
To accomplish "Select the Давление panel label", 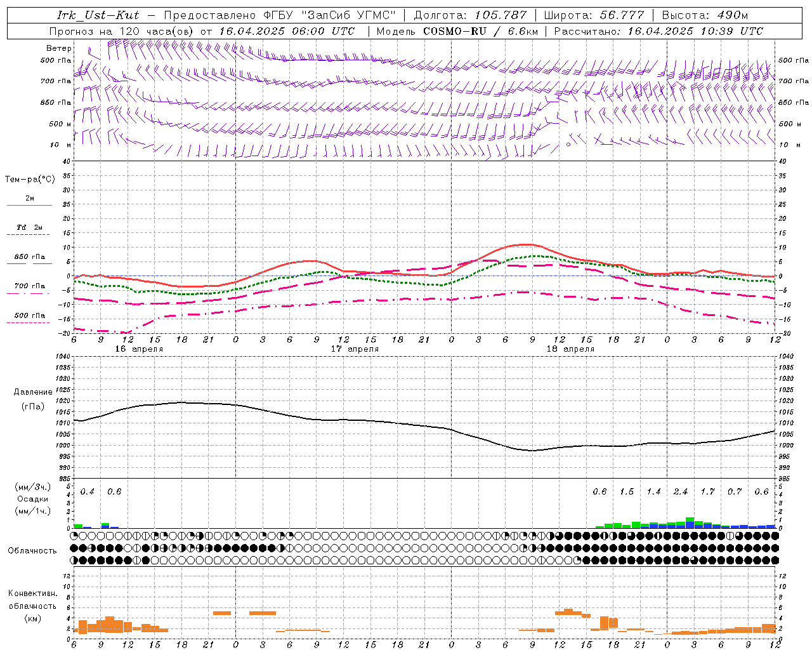I will pos(33,392).
